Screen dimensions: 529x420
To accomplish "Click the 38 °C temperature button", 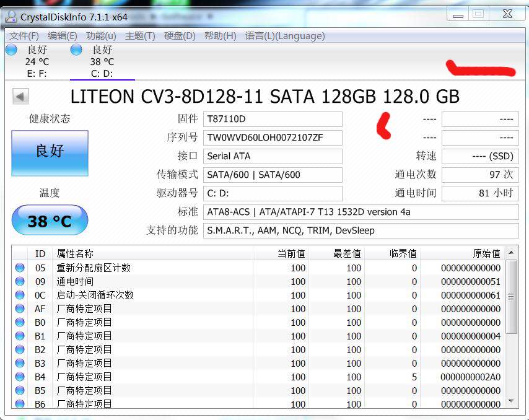I will pyautogui.click(x=50, y=220).
